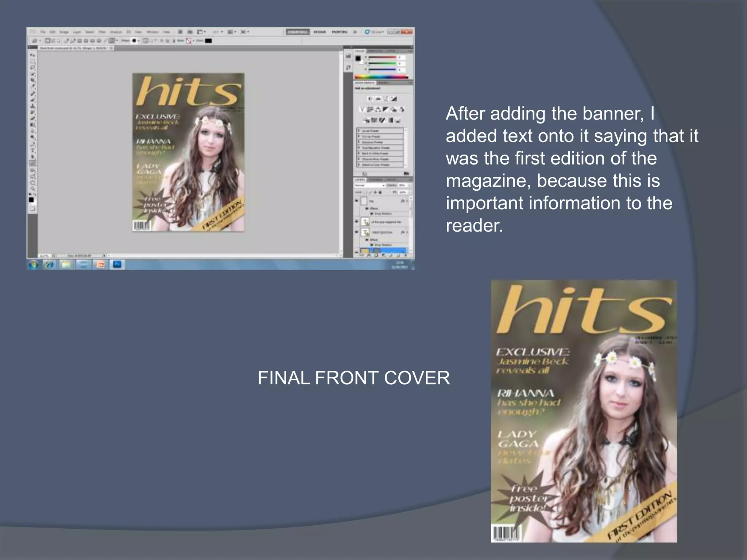Select the Rectangle shape in options bar
747x560 pixels.
[x=80, y=41]
